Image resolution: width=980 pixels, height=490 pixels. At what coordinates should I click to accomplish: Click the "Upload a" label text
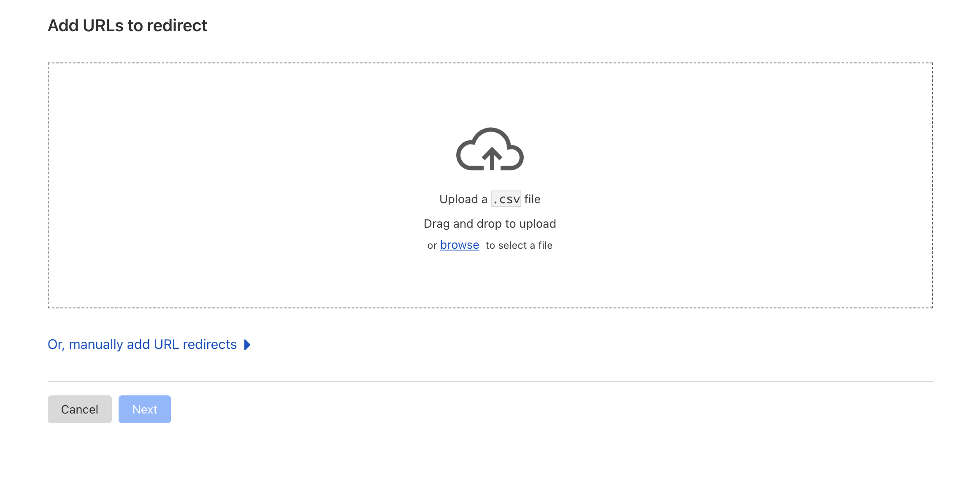click(463, 199)
